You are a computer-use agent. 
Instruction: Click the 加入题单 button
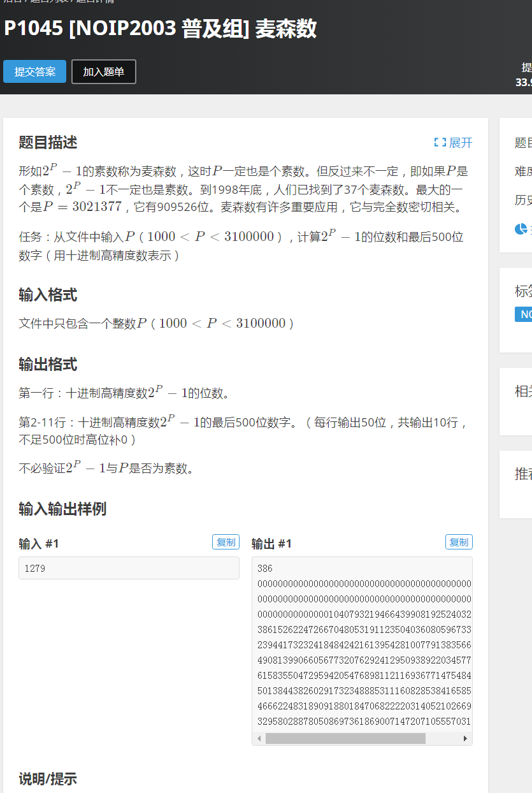tap(103, 71)
